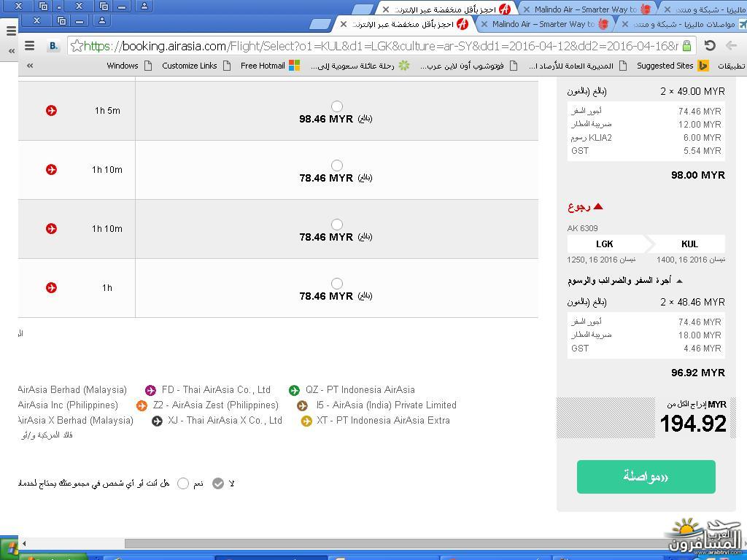Click the 194.92 total amount
The height and width of the screenshot is (560, 747).
(693, 424)
